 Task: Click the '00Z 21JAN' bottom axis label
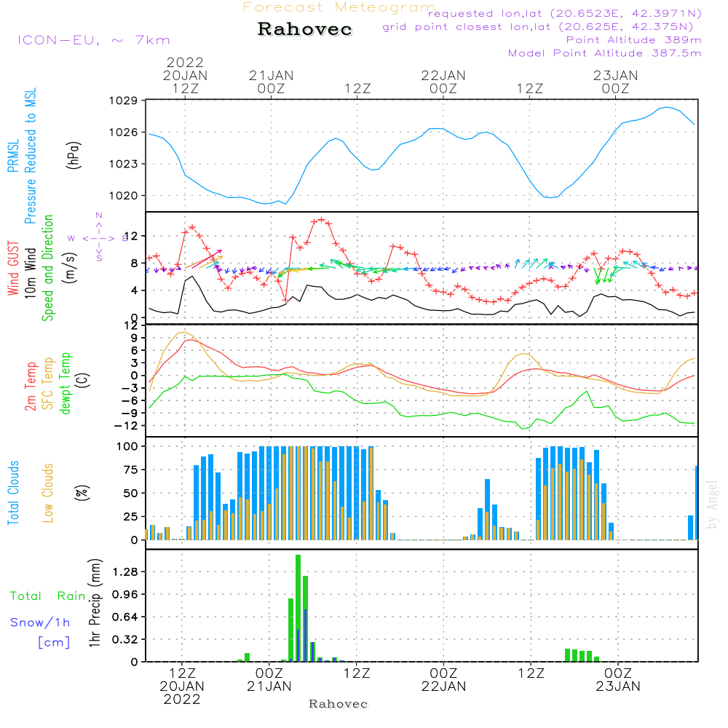(x=269, y=680)
